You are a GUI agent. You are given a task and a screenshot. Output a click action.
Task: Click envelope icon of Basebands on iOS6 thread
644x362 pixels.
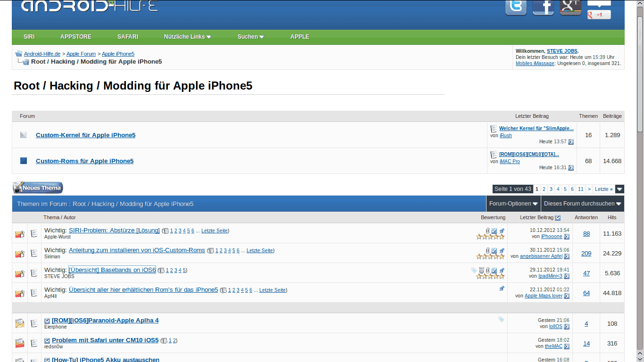click(x=19, y=273)
